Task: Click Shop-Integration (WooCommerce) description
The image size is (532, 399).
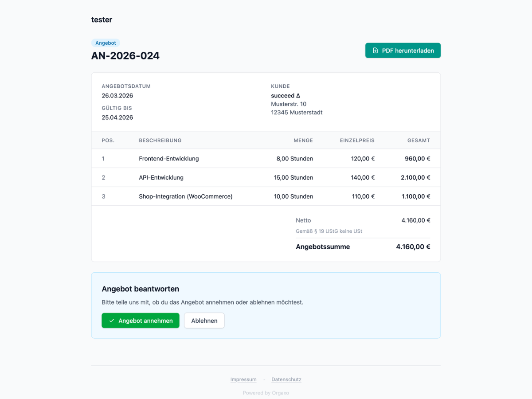Action: (x=186, y=196)
